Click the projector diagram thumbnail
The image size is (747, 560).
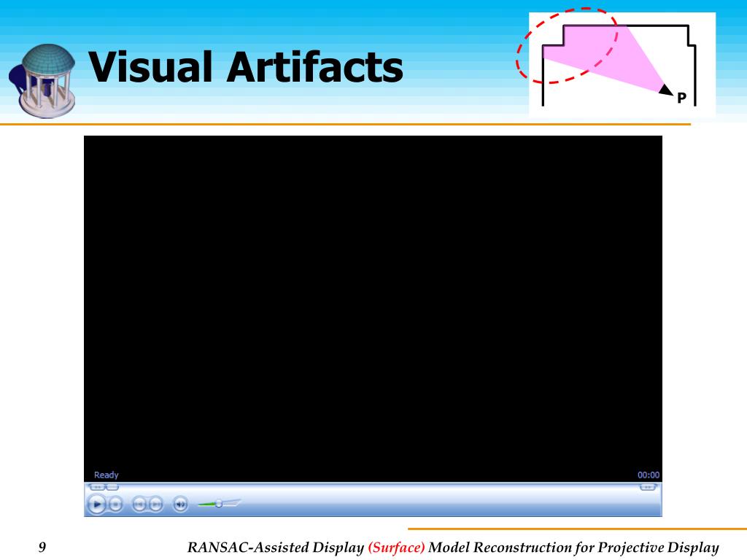[622, 64]
